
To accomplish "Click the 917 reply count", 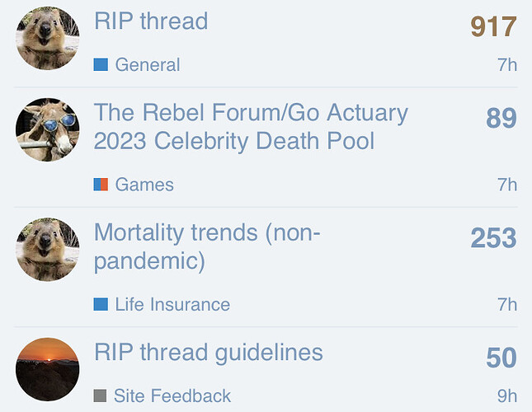I will coord(493,26).
